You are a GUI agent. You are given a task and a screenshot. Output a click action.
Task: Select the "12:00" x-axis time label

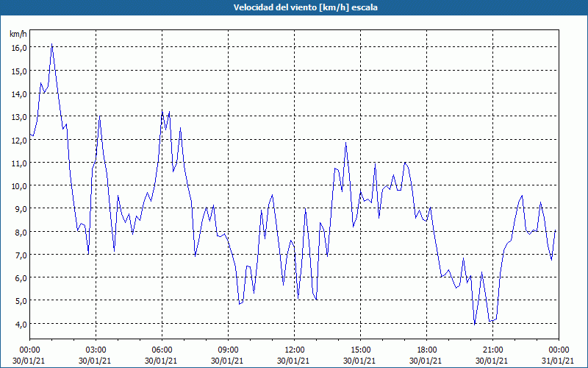click(294, 350)
